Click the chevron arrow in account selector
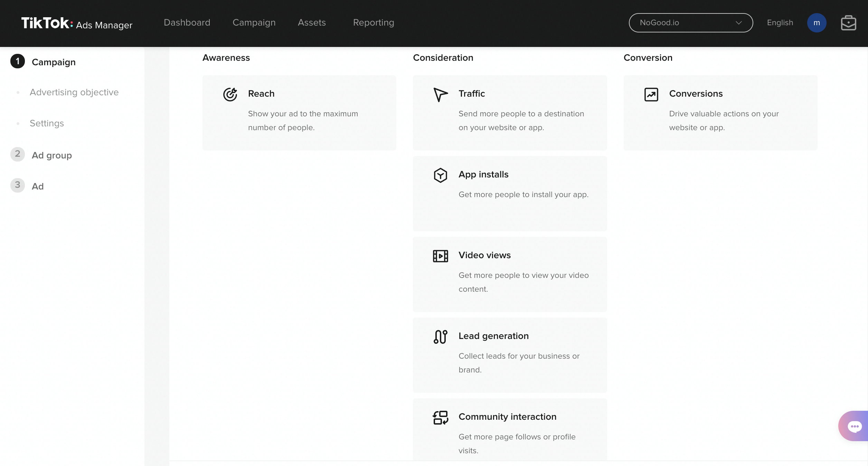Image resolution: width=868 pixels, height=466 pixels. (x=739, y=23)
